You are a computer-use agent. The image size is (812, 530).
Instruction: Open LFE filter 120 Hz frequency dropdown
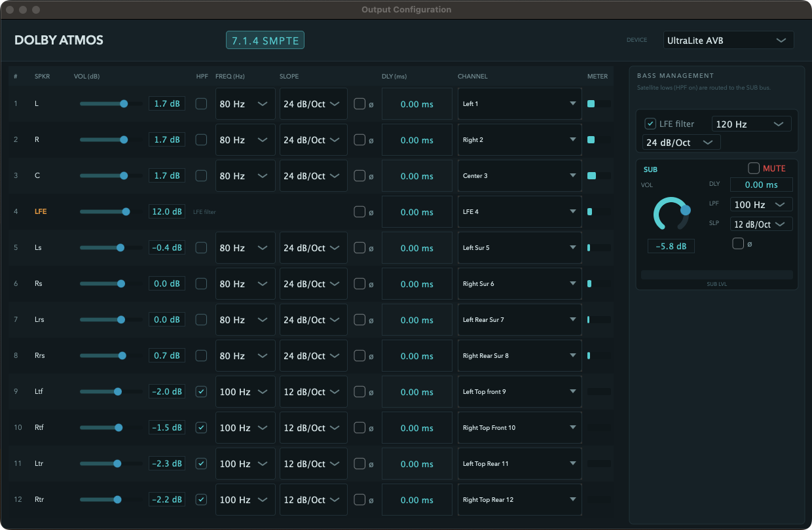click(x=751, y=124)
